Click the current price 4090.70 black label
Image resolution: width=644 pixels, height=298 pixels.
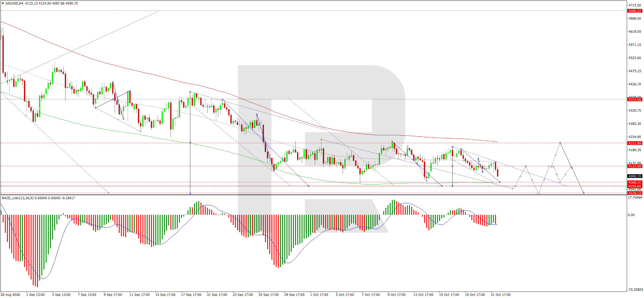(635, 176)
